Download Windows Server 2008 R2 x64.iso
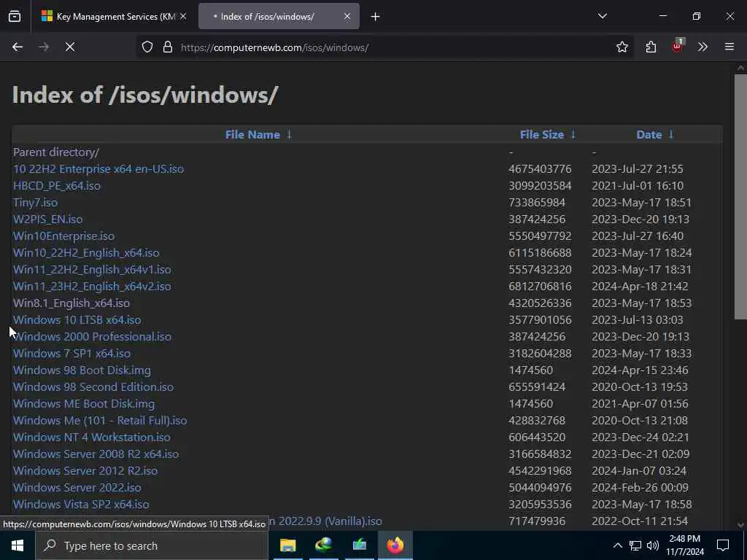The width and height of the screenshot is (747, 560). click(x=96, y=454)
